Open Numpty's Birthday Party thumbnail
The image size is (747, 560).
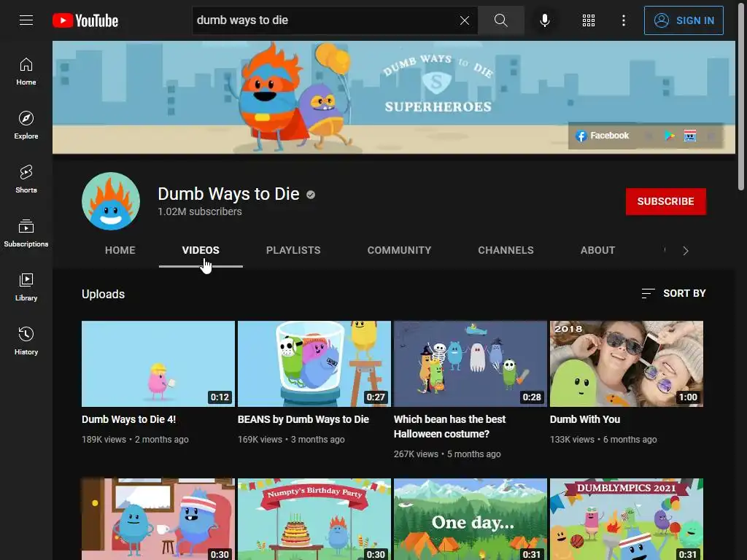click(314, 519)
